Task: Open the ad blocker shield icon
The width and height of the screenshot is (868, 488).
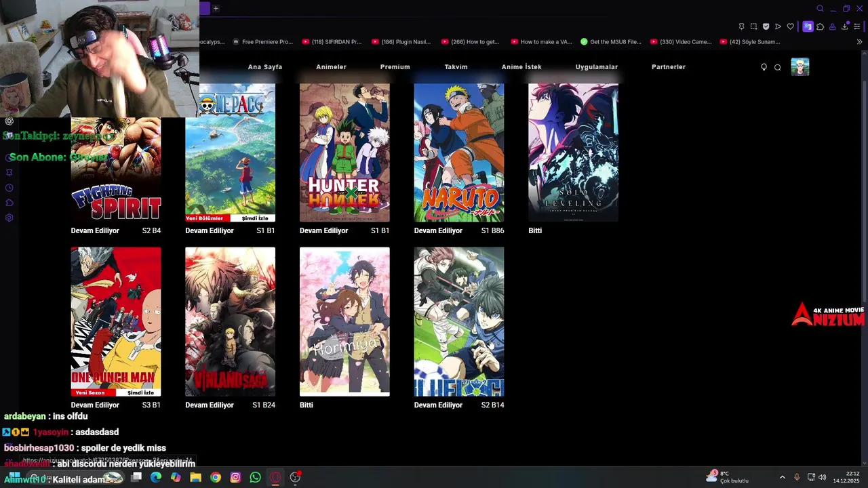Action: coord(766,26)
